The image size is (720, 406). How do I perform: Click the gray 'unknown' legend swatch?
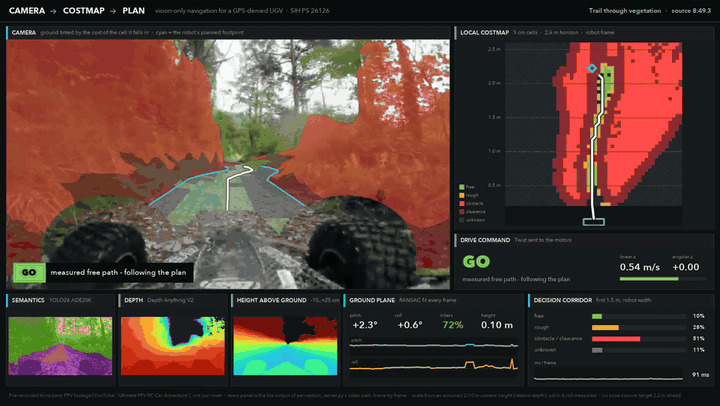[461, 220]
